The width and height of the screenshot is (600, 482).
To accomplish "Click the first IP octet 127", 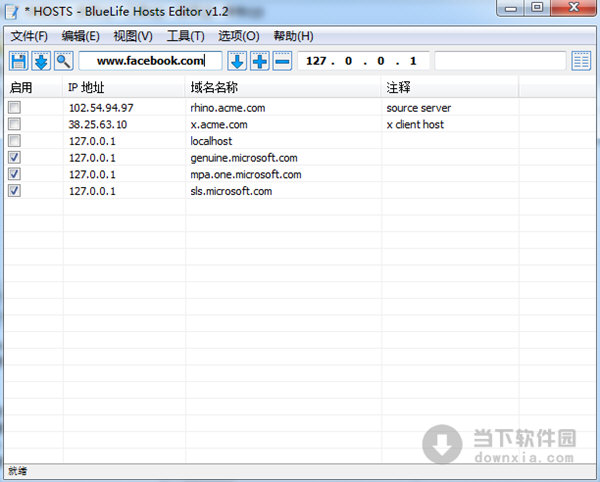I will (x=316, y=61).
